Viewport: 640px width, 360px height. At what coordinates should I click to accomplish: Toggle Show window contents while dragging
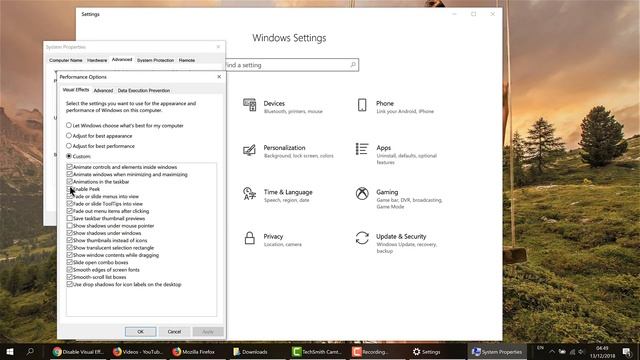[x=69, y=255]
